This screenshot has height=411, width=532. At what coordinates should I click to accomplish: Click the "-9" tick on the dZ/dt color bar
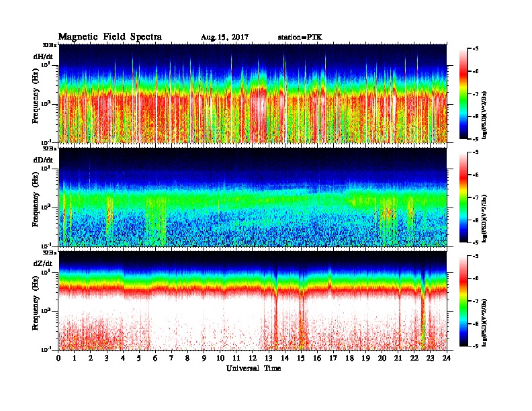pos(476,346)
